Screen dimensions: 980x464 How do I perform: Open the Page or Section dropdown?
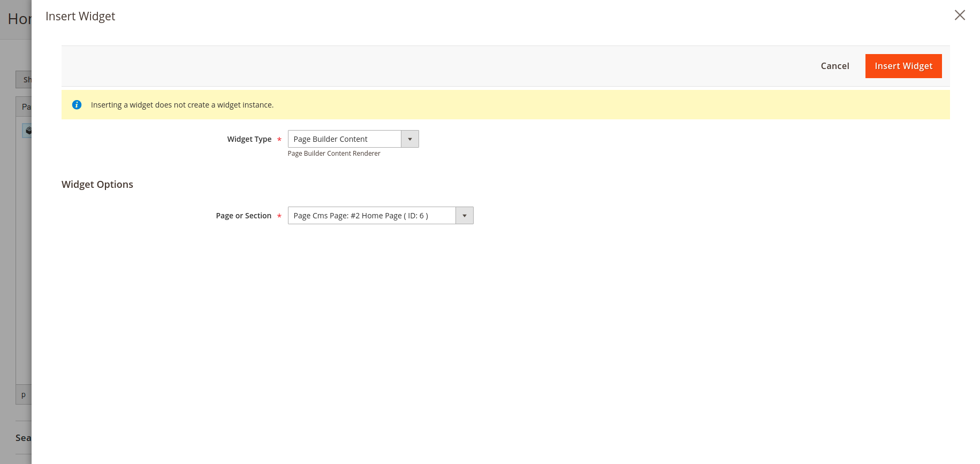pyautogui.click(x=381, y=216)
